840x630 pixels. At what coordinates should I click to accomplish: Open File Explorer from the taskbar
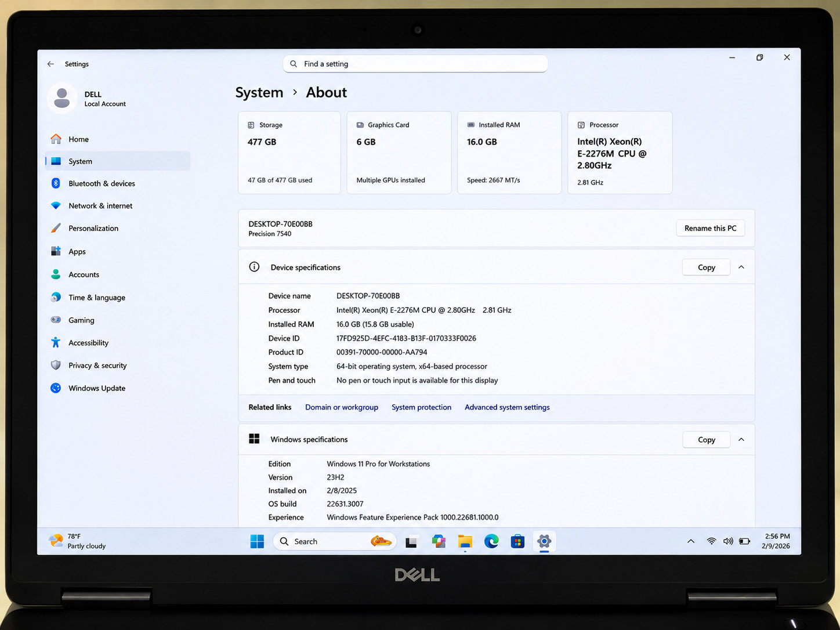click(x=465, y=541)
